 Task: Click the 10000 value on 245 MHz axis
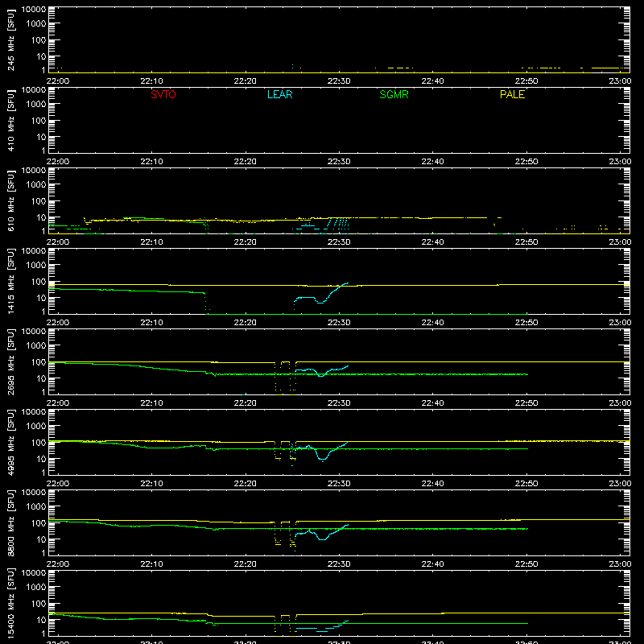pyautogui.click(x=33, y=10)
